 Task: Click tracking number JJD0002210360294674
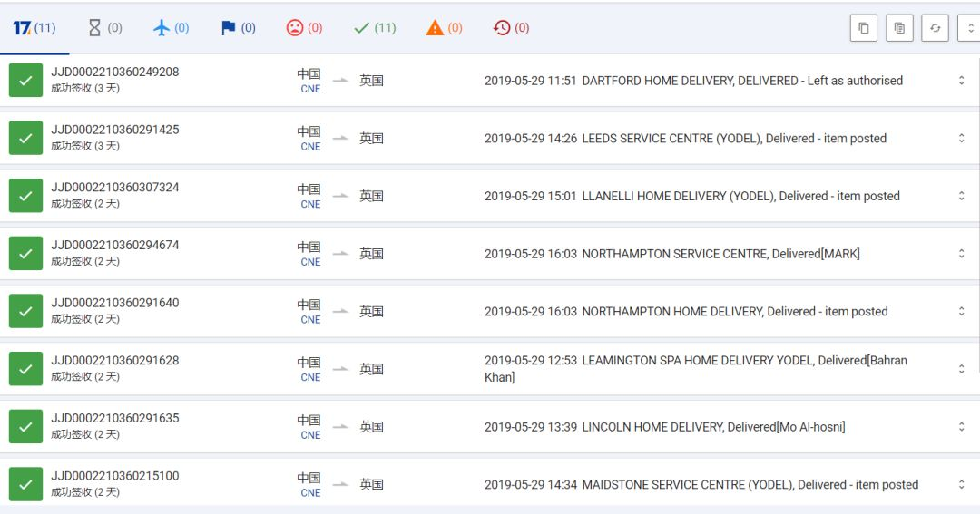click(x=115, y=246)
